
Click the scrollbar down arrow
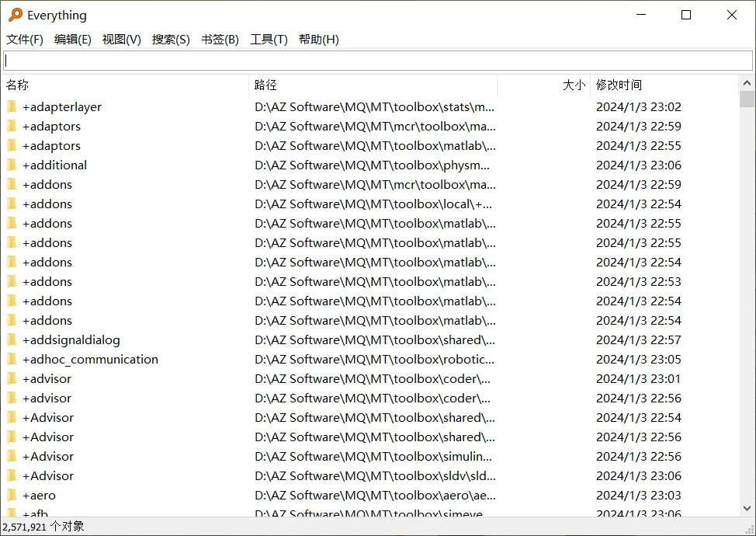tap(747, 508)
